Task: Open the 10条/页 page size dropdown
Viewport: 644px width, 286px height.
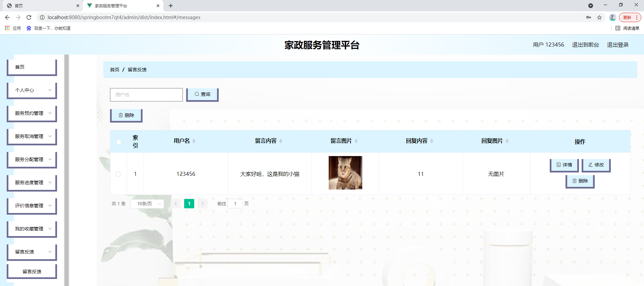Action: click(x=147, y=204)
